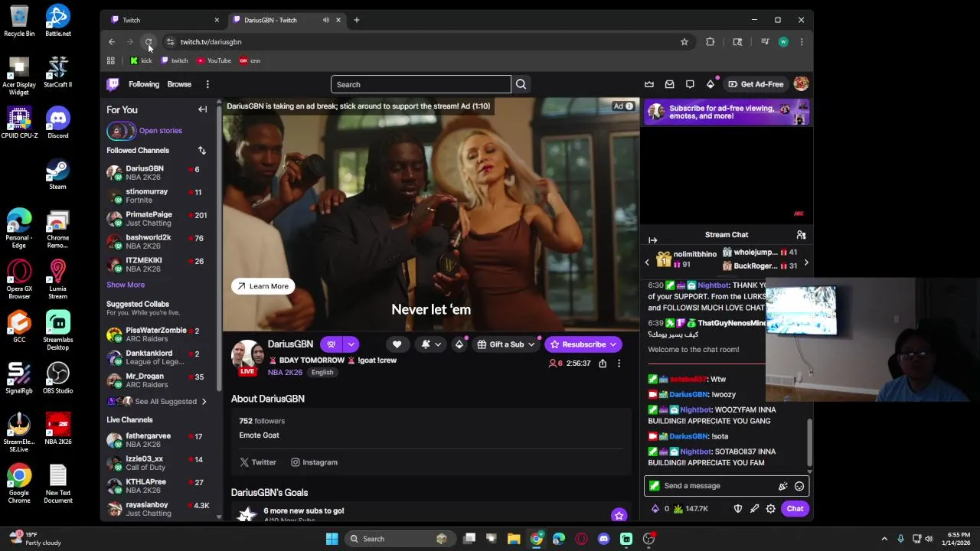Open the notification bell dropdown

tap(431, 344)
